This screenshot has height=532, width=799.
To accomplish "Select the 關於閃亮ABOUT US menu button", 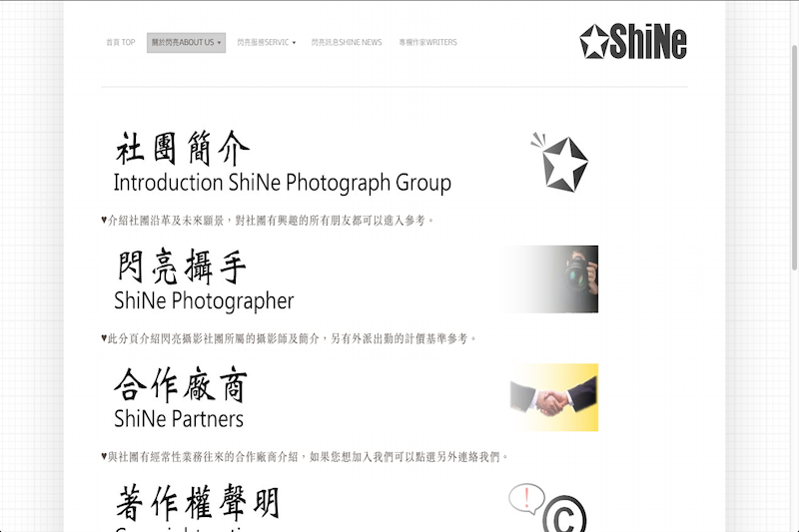I will [186, 43].
